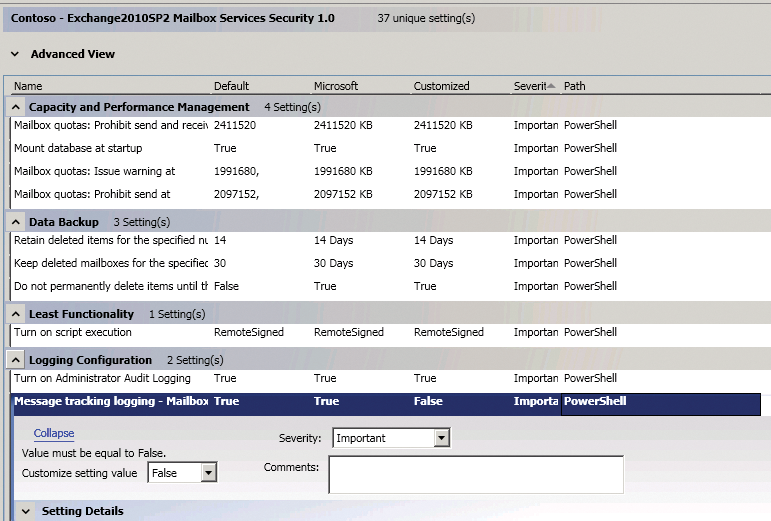The image size is (771, 521).
Task: Click the False Customized value in the highlighted row
Action: 428,402
